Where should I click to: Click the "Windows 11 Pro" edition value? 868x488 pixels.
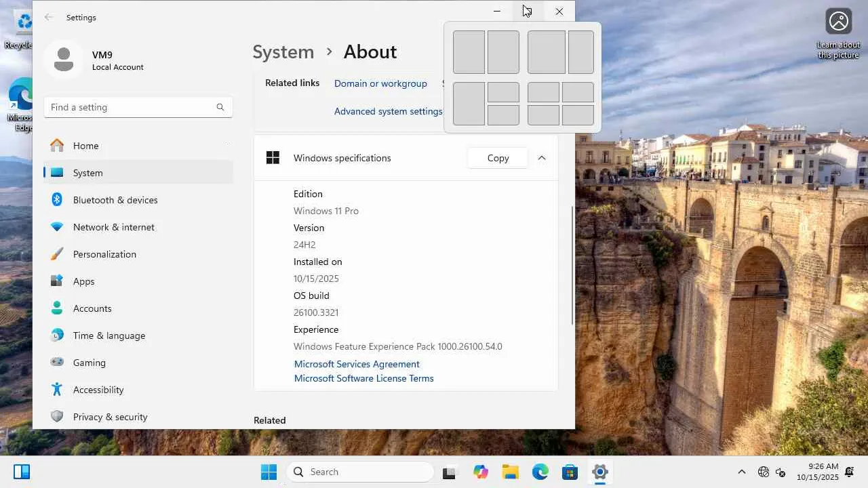point(326,211)
